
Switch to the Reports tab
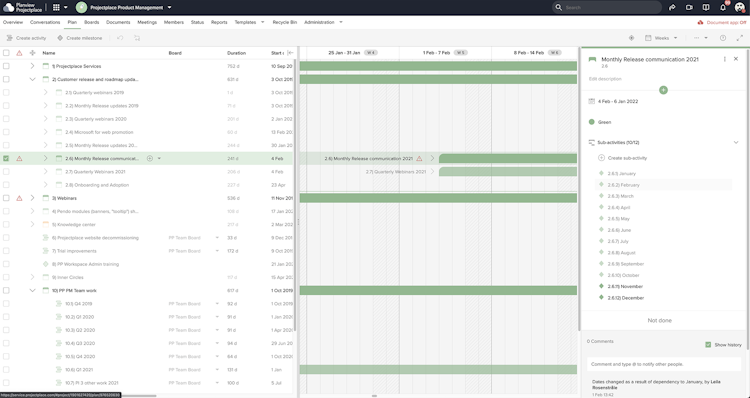[219, 22]
